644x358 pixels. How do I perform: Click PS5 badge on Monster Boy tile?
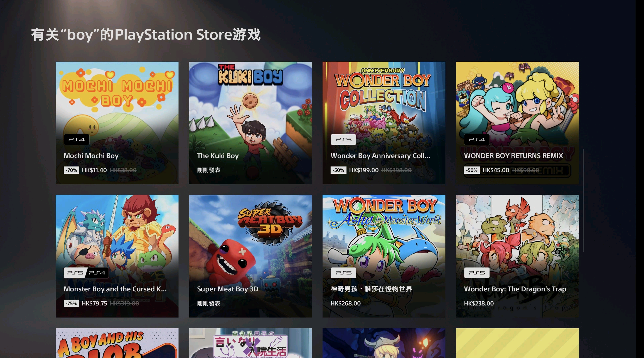pyautogui.click(x=75, y=273)
